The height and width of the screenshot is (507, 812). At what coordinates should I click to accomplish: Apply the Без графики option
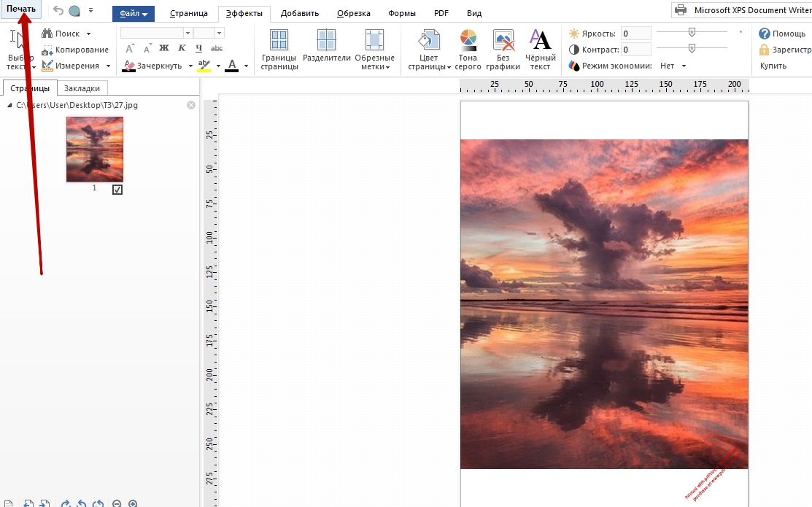click(x=503, y=50)
